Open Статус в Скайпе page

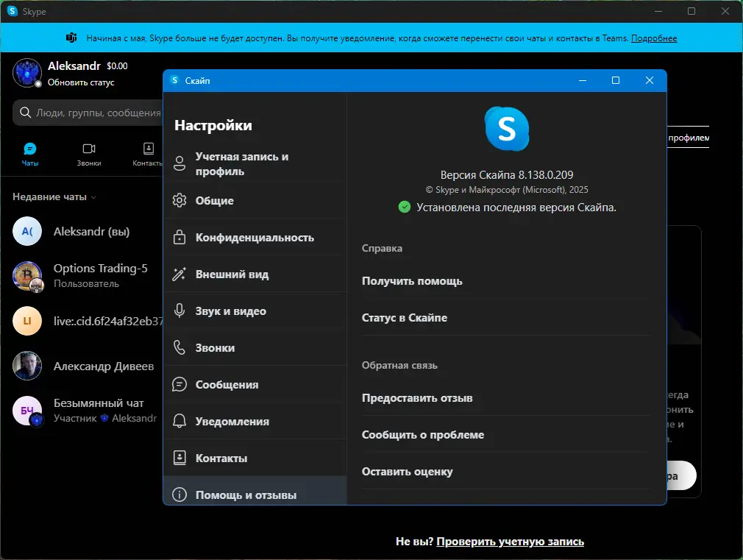[404, 318]
